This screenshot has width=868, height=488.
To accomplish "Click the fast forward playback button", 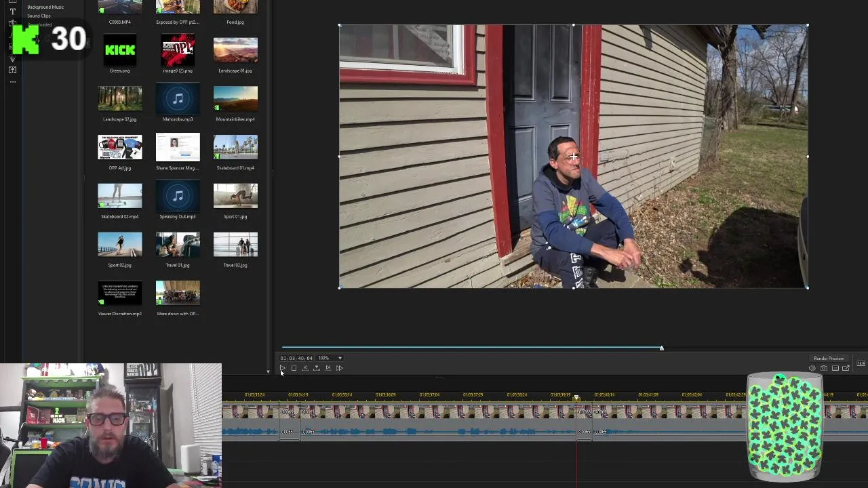I will coord(340,368).
